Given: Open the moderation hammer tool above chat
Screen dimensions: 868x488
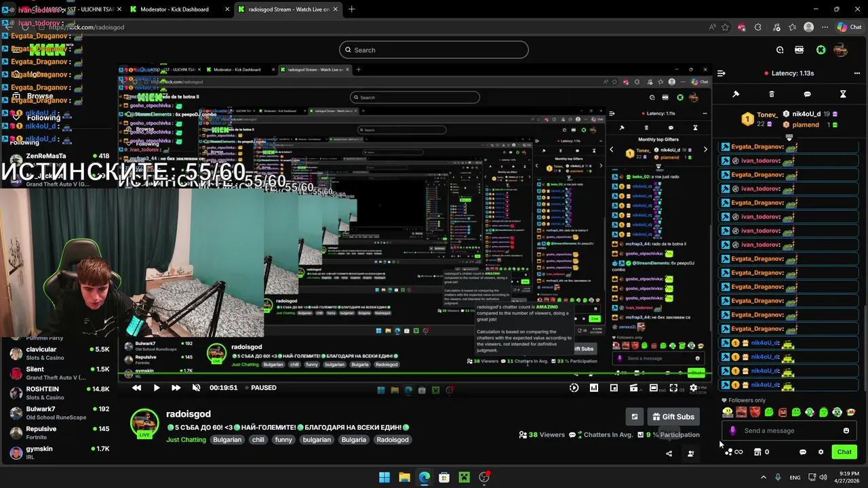Looking at the screenshot, I should [736, 94].
